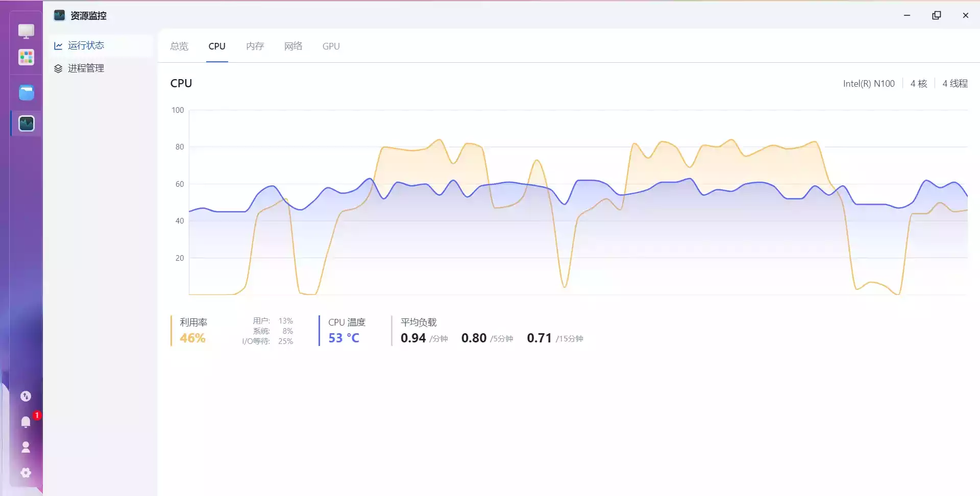The width and height of the screenshot is (980, 496).
Task: Click the 0.71 fifteen-minute load value
Action: tap(539, 338)
